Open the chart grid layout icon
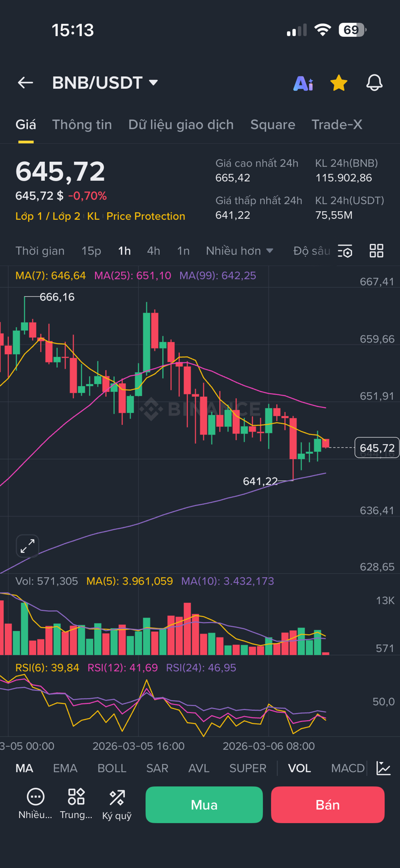This screenshot has height=868, width=400. (376, 251)
